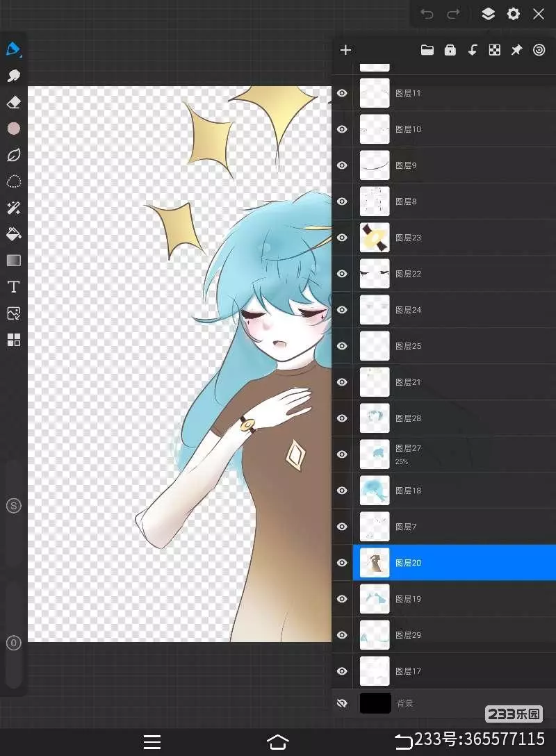Add a new layer

pos(345,49)
